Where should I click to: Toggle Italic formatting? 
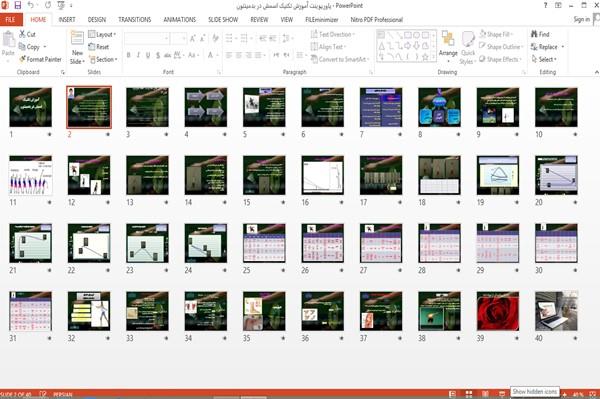pyautogui.click(x=138, y=55)
